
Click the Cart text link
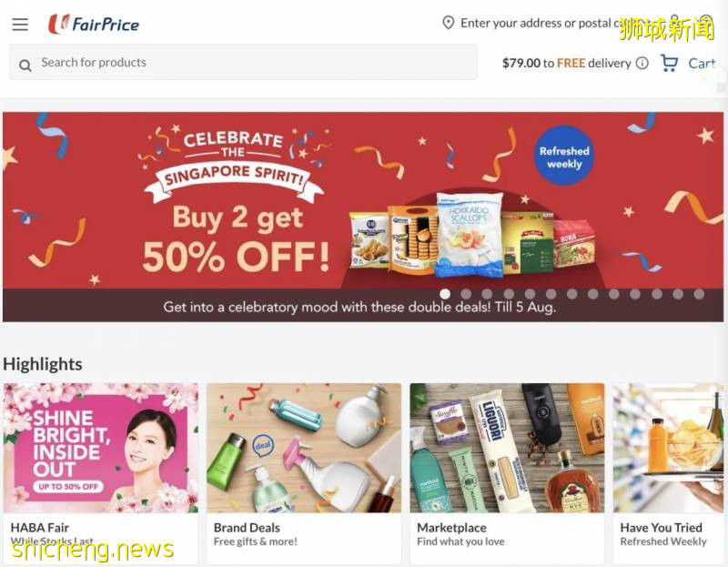click(702, 63)
